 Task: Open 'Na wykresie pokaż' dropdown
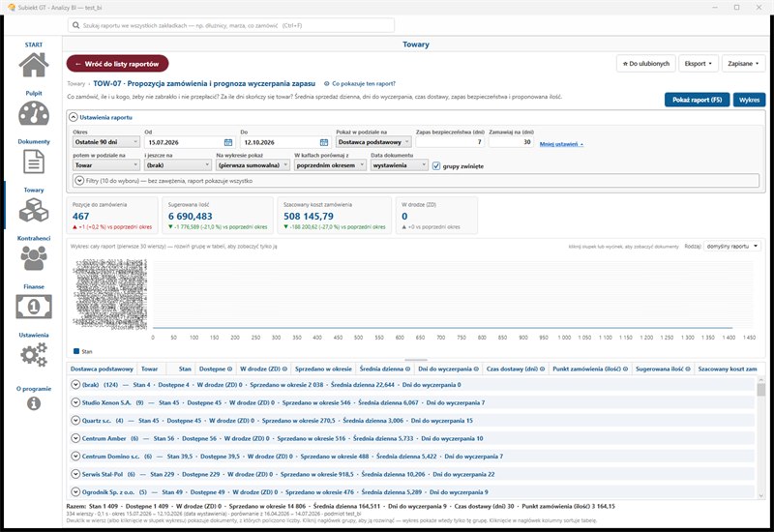click(253, 165)
